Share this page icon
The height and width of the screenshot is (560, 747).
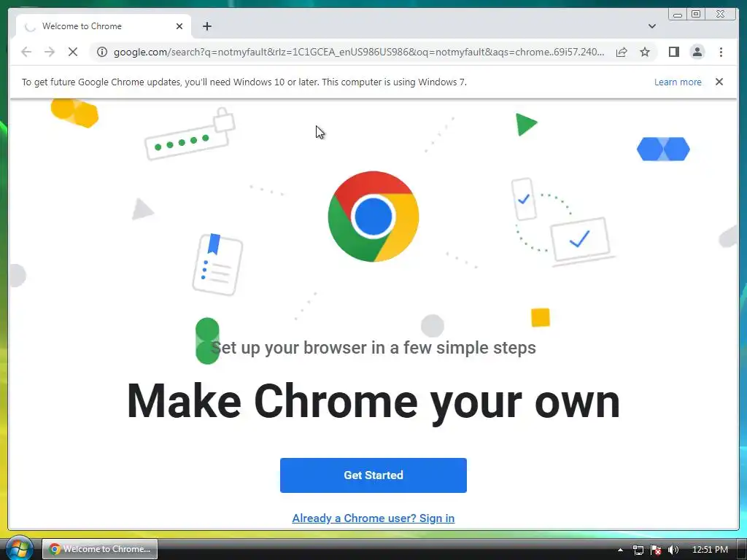[622, 52]
